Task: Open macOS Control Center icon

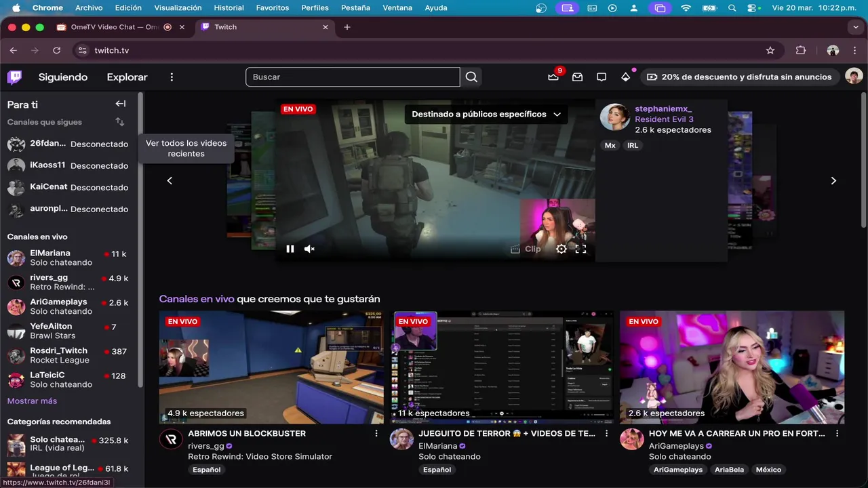Action: pos(753,8)
